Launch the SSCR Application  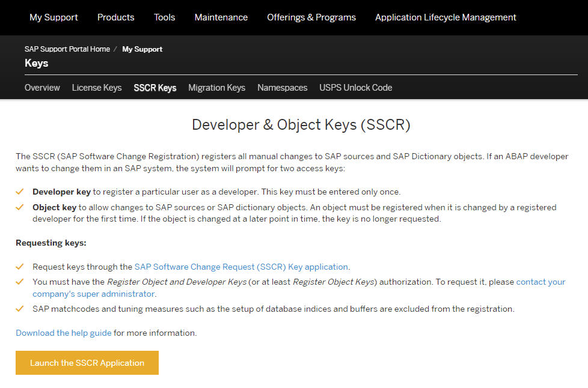tap(87, 363)
